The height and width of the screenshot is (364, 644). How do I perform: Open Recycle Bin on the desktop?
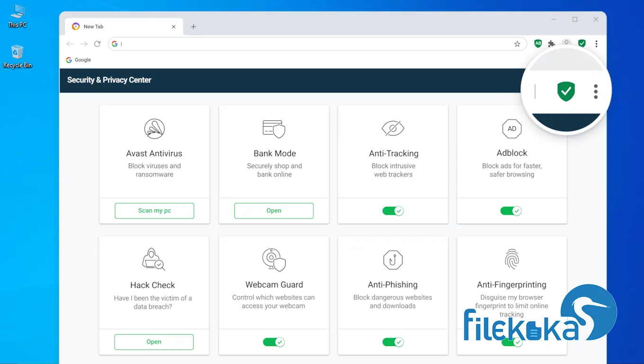coord(18,56)
